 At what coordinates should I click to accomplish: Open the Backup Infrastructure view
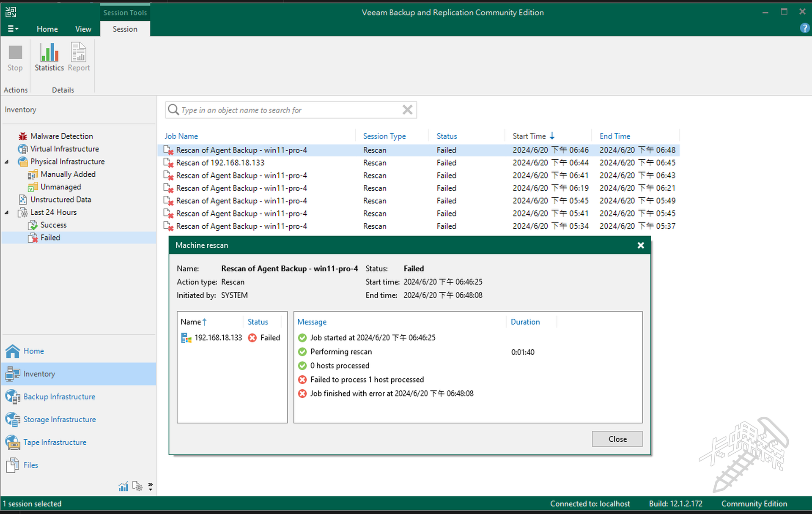click(x=59, y=396)
